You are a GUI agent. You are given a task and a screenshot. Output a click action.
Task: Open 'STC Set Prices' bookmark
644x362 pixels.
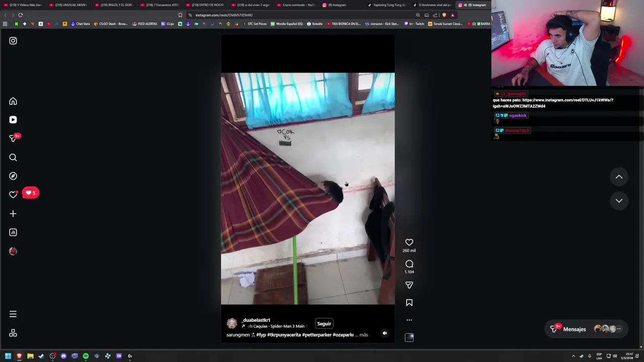254,24
